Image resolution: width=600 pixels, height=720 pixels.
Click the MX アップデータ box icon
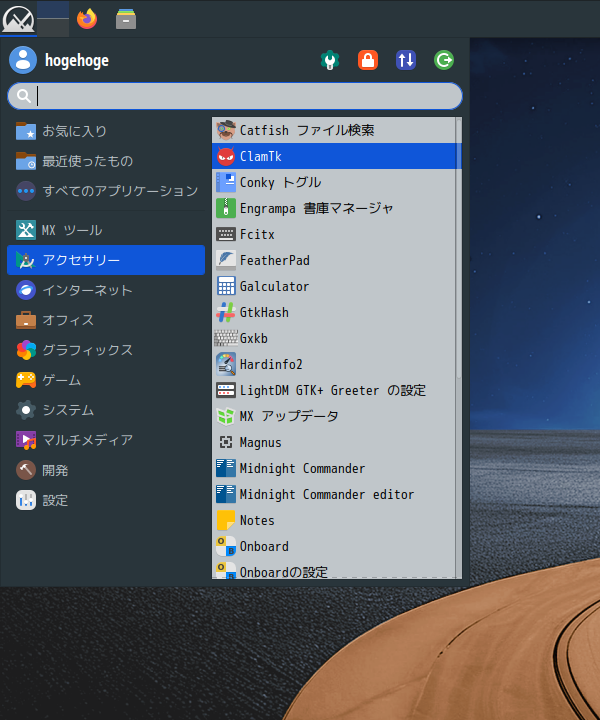click(226, 416)
